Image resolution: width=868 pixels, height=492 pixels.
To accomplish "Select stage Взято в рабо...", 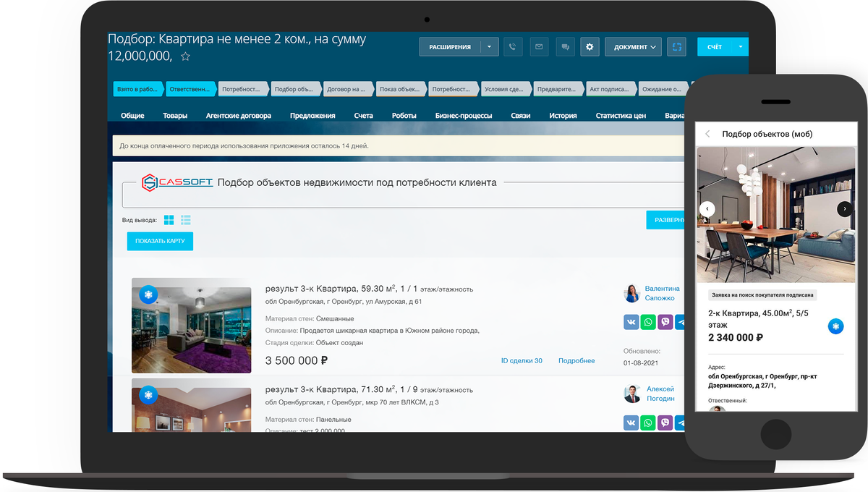I will tap(138, 89).
